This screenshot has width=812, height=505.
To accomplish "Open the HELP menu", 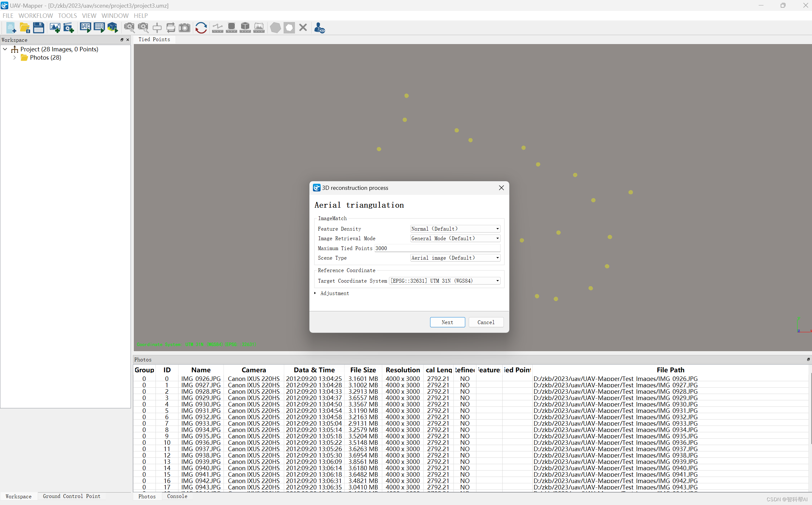I will 141,16.
